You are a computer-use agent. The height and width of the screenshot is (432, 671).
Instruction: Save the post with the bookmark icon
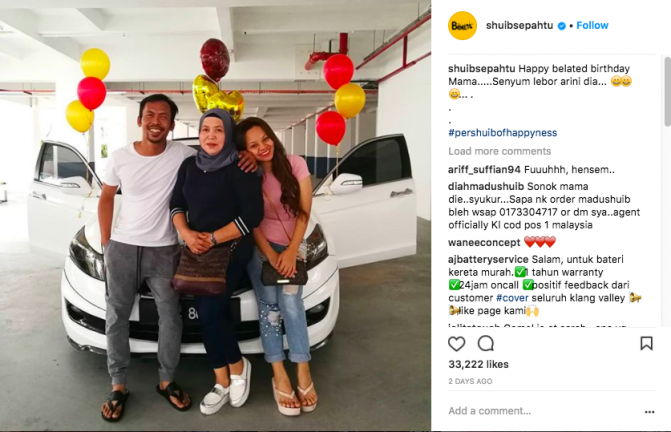click(646, 343)
